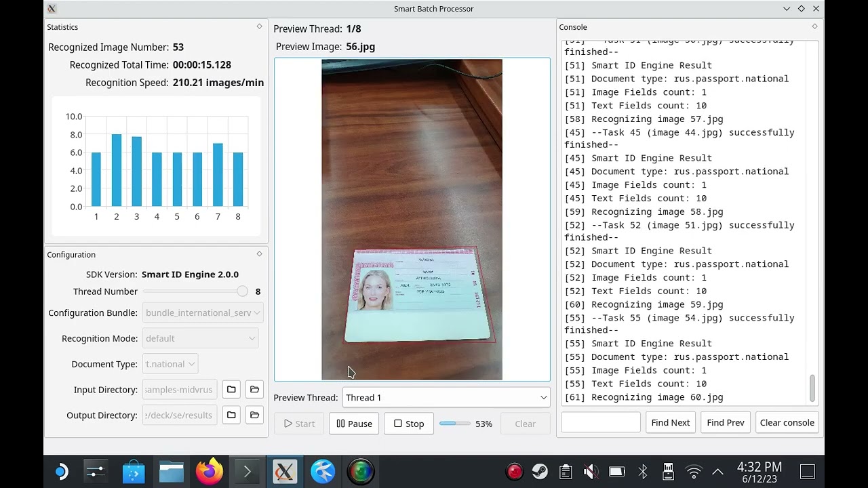Click the open-folder icon beside Output Directory
The image size is (868, 488).
pos(254,415)
